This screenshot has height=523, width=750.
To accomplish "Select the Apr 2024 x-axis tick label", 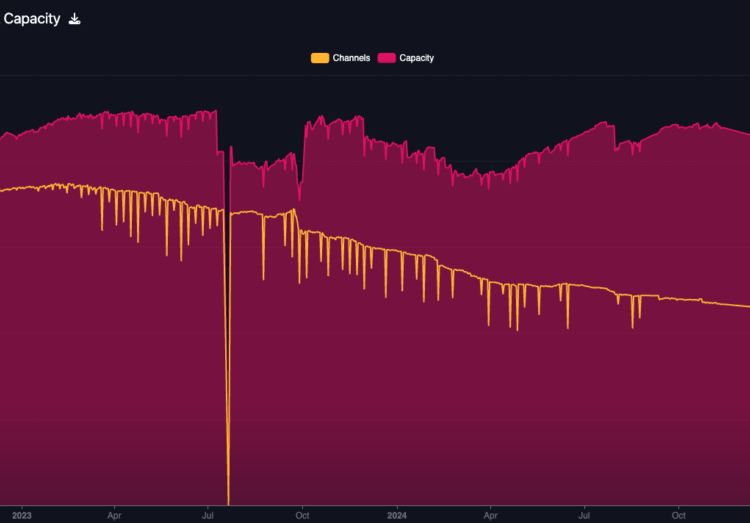I will click(x=490, y=516).
